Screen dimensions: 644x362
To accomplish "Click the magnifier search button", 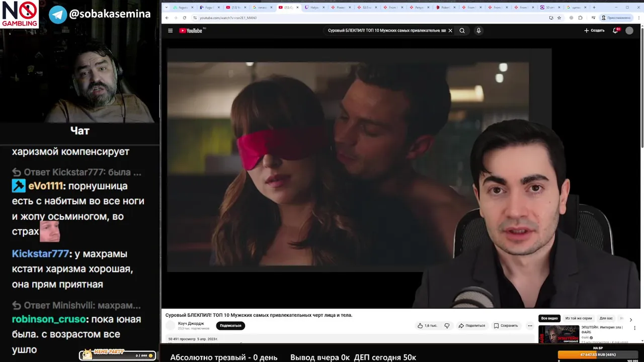I will [462, 31].
